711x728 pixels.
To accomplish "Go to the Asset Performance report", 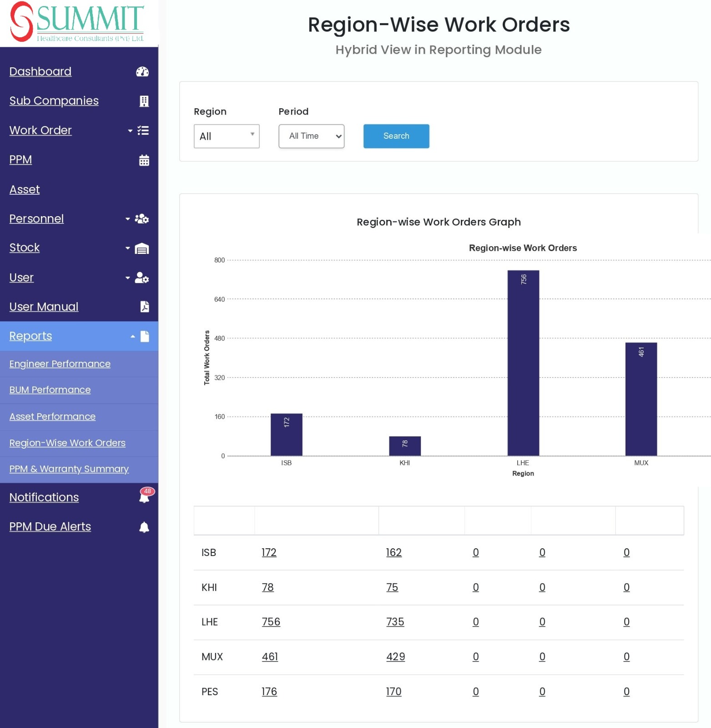I will [53, 417].
